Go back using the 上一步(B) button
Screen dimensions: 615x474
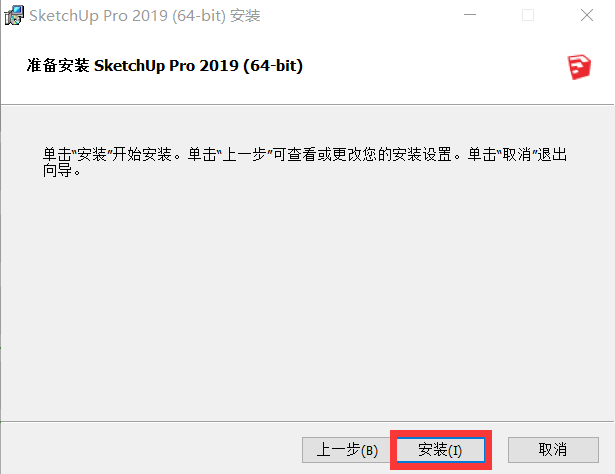(346, 450)
